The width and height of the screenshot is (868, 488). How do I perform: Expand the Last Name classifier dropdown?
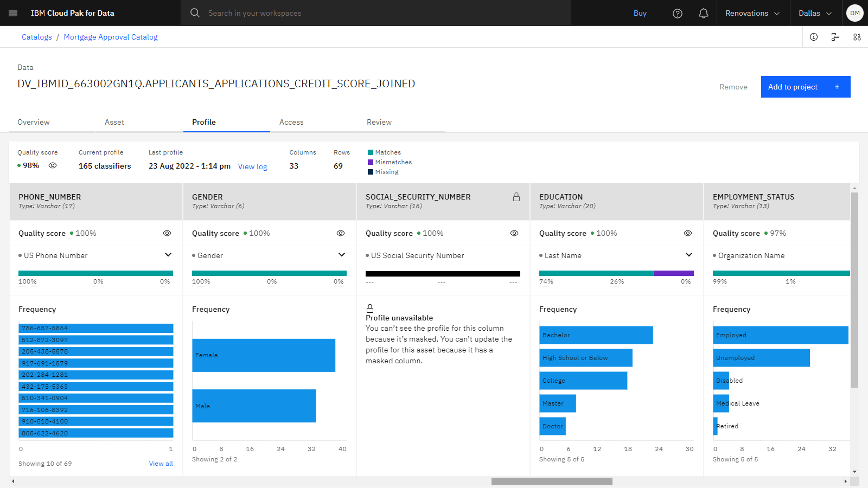689,255
